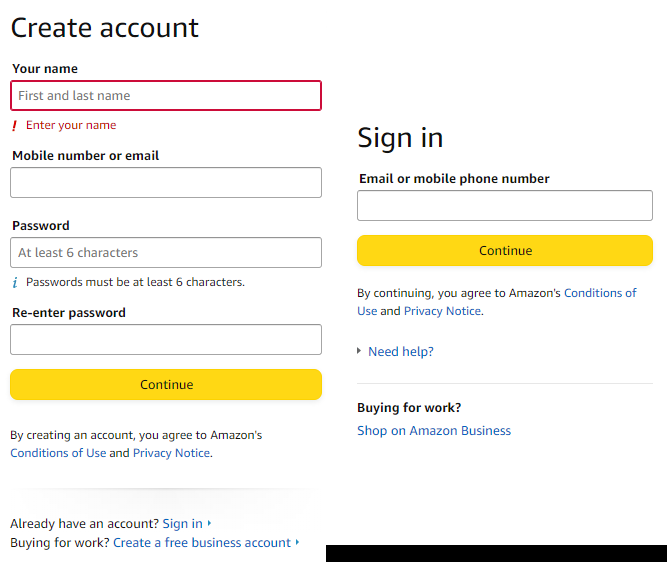Click the blue password info icon
This screenshot has width=667, height=562.
coord(15,283)
